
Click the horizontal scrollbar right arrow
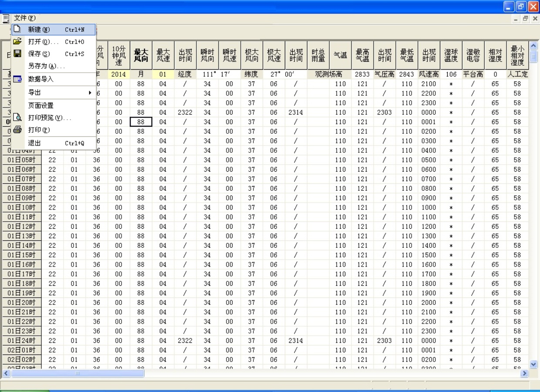point(524,373)
